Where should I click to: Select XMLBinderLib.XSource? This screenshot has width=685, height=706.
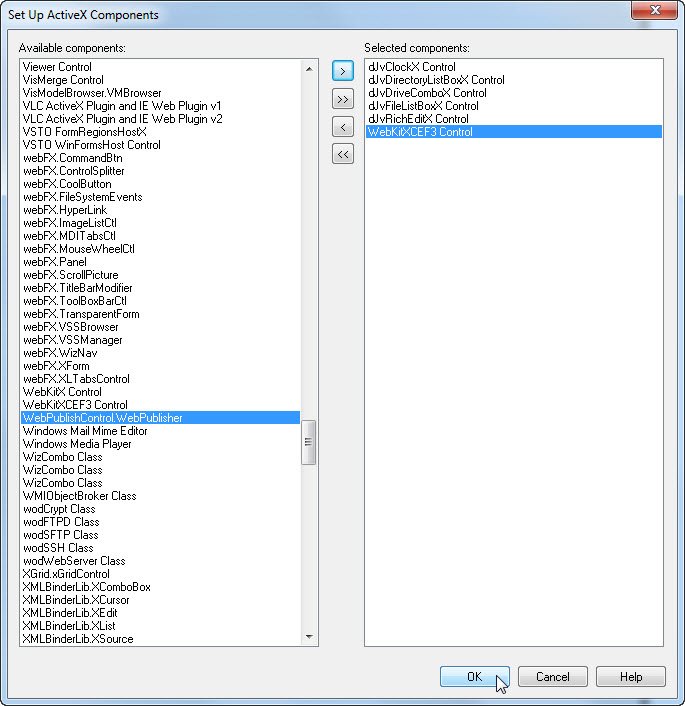(160, 639)
